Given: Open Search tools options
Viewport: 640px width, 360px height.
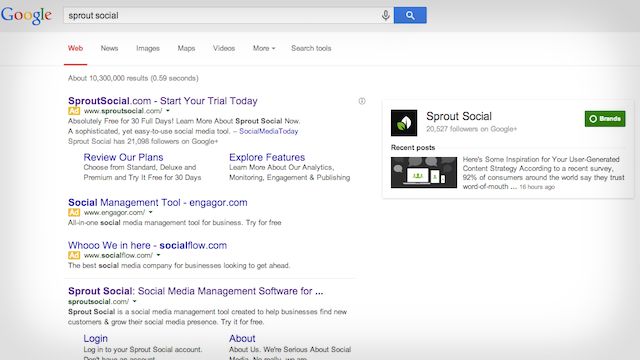Looking at the screenshot, I should pyautogui.click(x=311, y=48).
